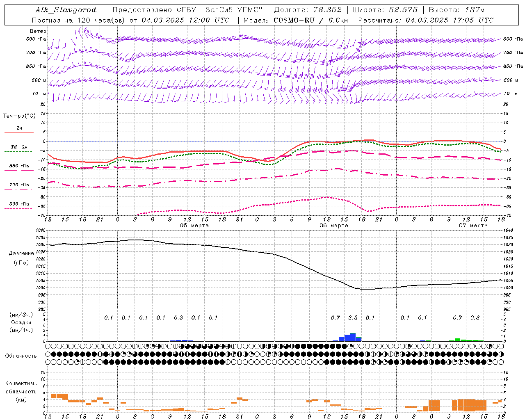Image resolution: width=525 pixels, height=420 pixels.
Task: Click the '3.2' precipitation amount value
Action: coord(353,318)
